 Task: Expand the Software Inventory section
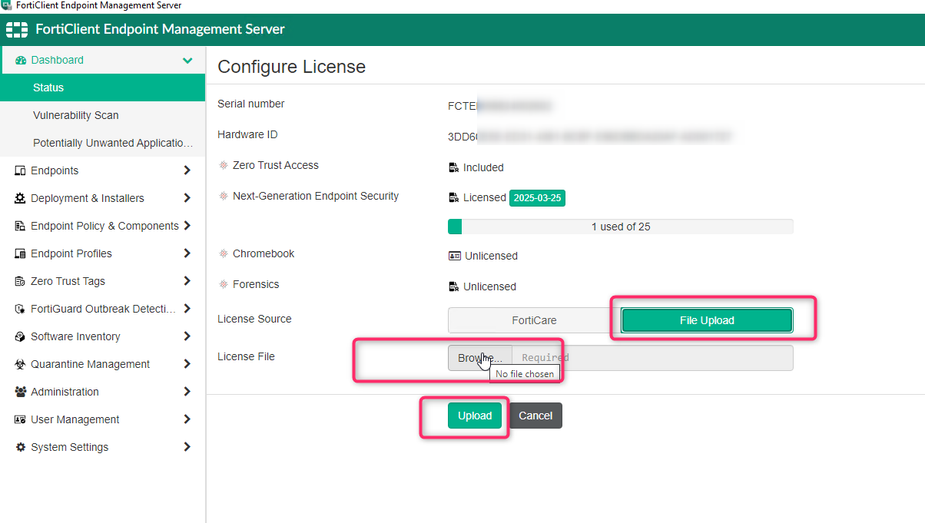[187, 337]
